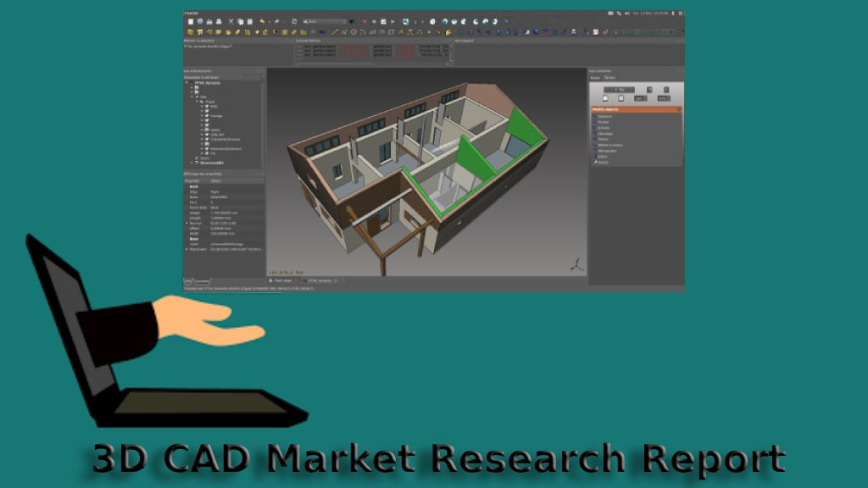Switch to top view cube icon
Screen dimensions: 868x488
point(454,21)
